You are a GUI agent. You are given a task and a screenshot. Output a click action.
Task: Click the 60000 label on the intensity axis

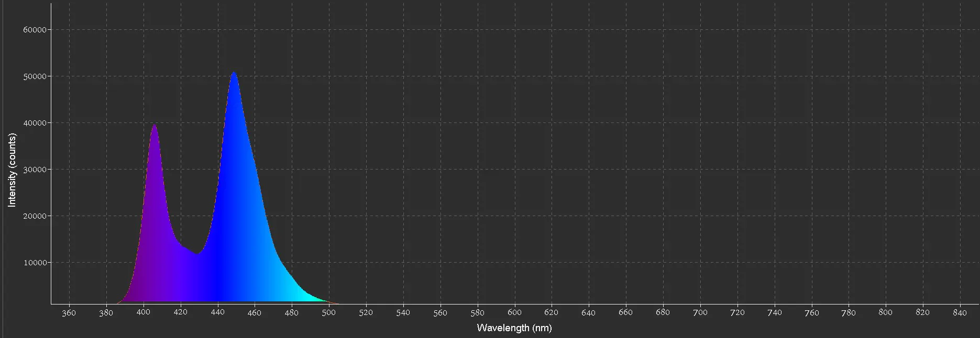[35, 30]
